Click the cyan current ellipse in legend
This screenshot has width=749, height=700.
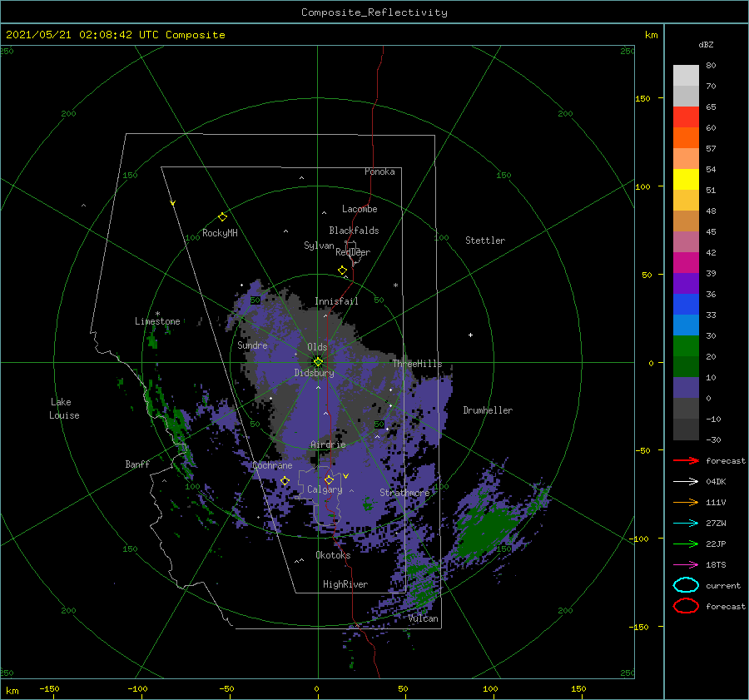tap(686, 585)
